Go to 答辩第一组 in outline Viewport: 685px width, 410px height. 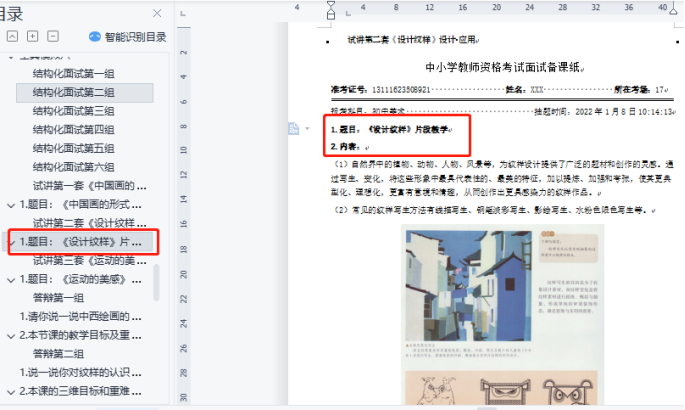[x=61, y=298]
